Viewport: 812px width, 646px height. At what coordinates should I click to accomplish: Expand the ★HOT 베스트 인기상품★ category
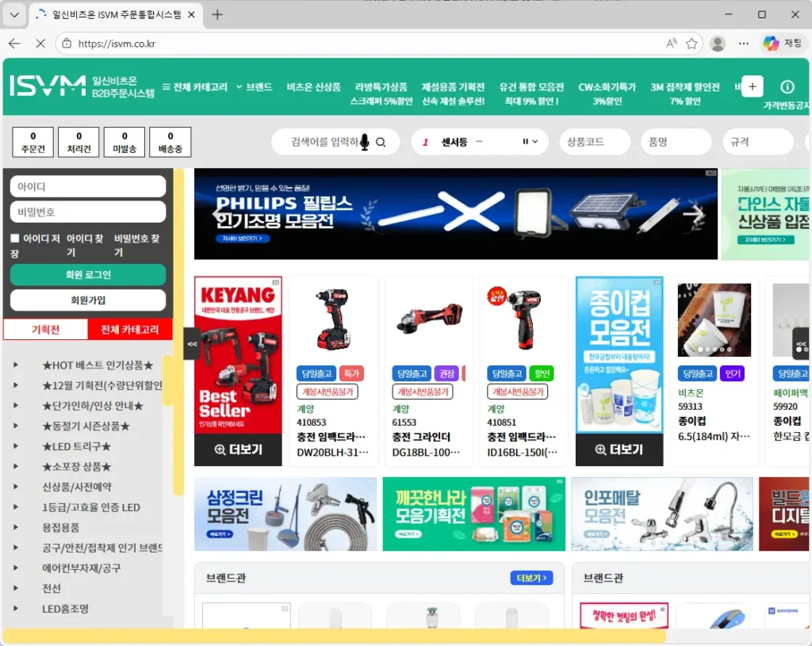pyautogui.click(x=17, y=365)
